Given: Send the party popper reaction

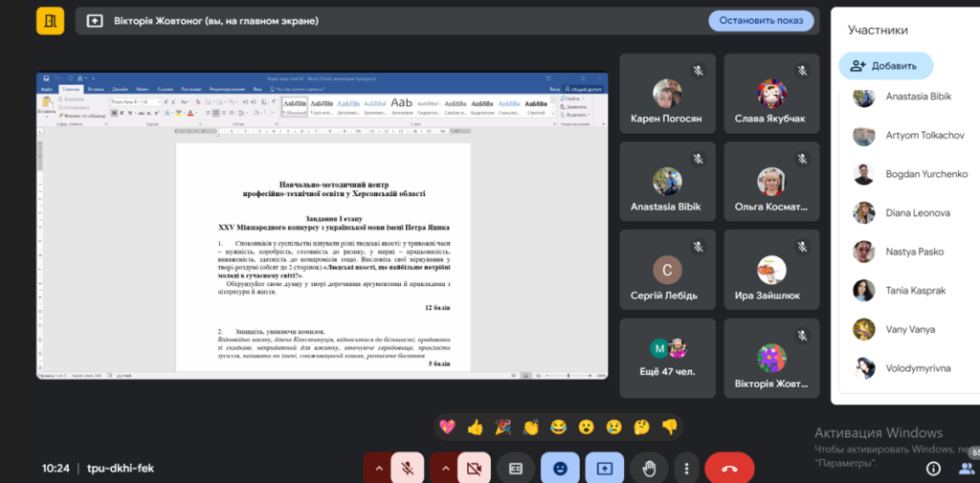Looking at the screenshot, I should tap(502, 427).
